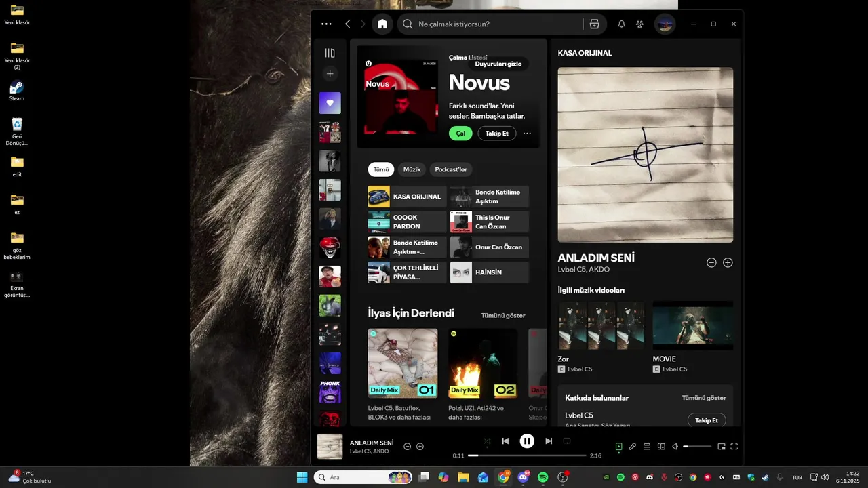Hide announcements with 'Duyuruları gizle'
Screen dimensions: 868x488
[498, 64]
